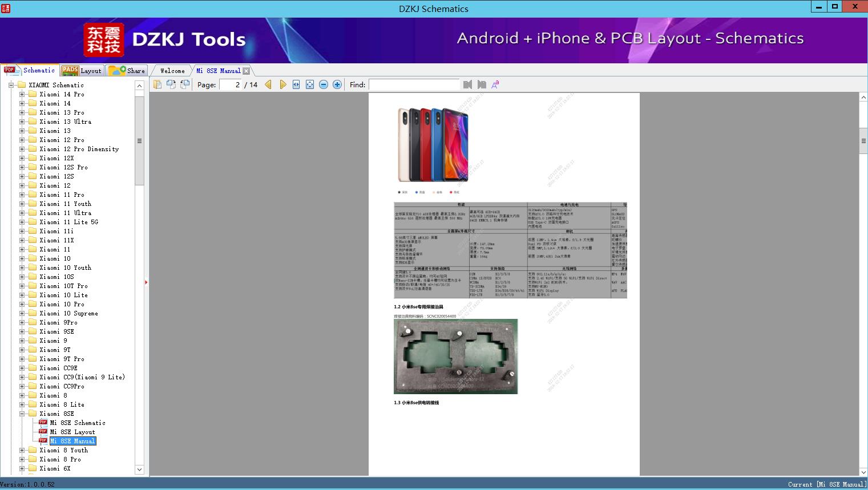Click the soldering fixture photo in document
The width and height of the screenshot is (868, 490).
(x=455, y=356)
